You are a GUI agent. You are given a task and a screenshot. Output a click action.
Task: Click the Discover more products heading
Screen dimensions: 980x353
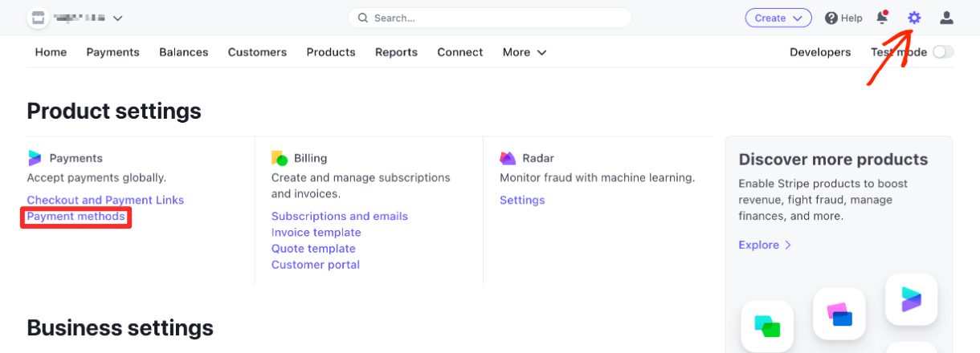click(x=833, y=159)
